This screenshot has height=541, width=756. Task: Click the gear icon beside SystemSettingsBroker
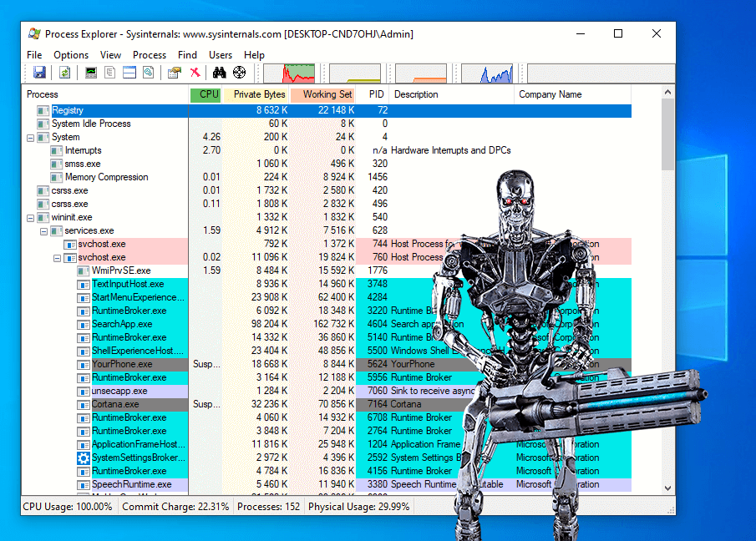coord(84,458)
